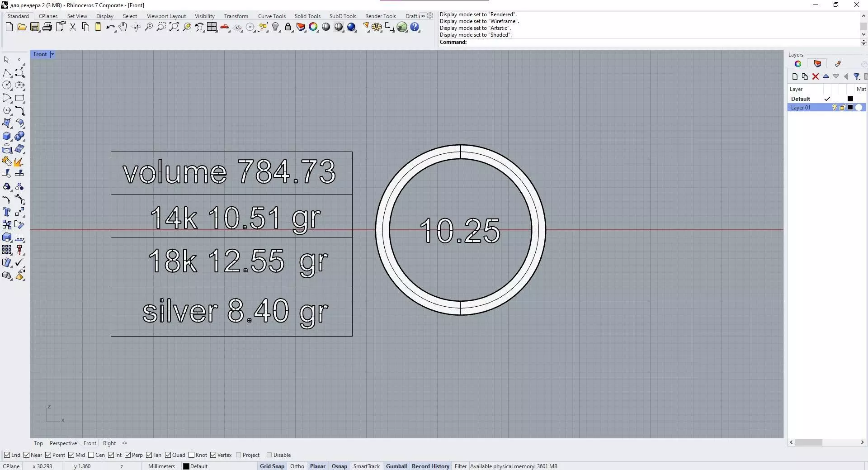The height and width of the screenshot is (470, 868).
Task: Switch to the Curve Tools toolbar tab
Action: click(272, 16)
